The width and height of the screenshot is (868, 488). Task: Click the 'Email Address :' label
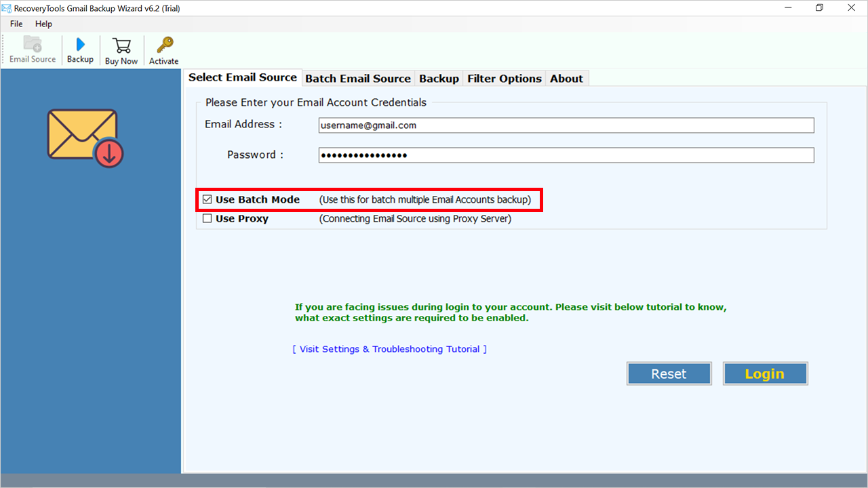pyautogui.click(x=243, y=125)
